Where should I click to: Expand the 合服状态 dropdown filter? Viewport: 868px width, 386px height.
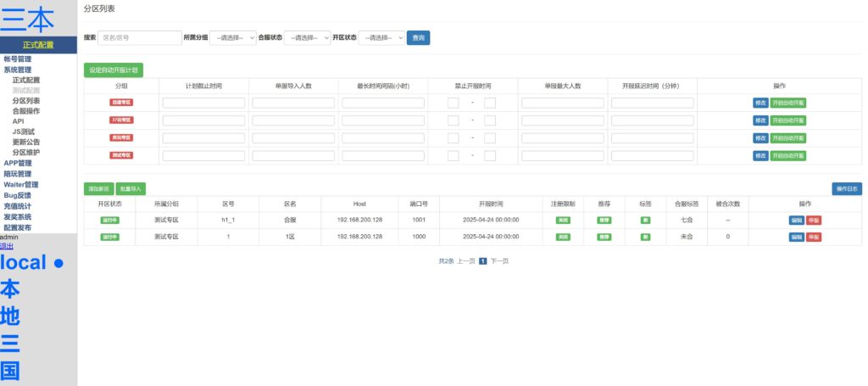tap(307, 38)
